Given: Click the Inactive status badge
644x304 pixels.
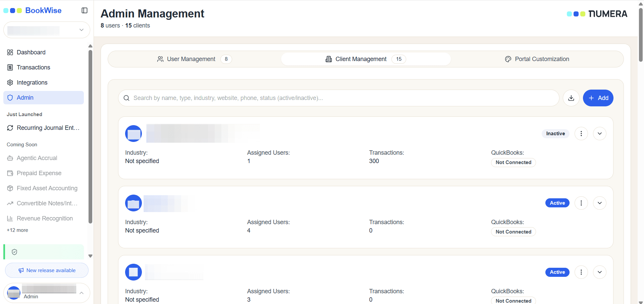Looking at the screenshot, I should pos(555,134).
